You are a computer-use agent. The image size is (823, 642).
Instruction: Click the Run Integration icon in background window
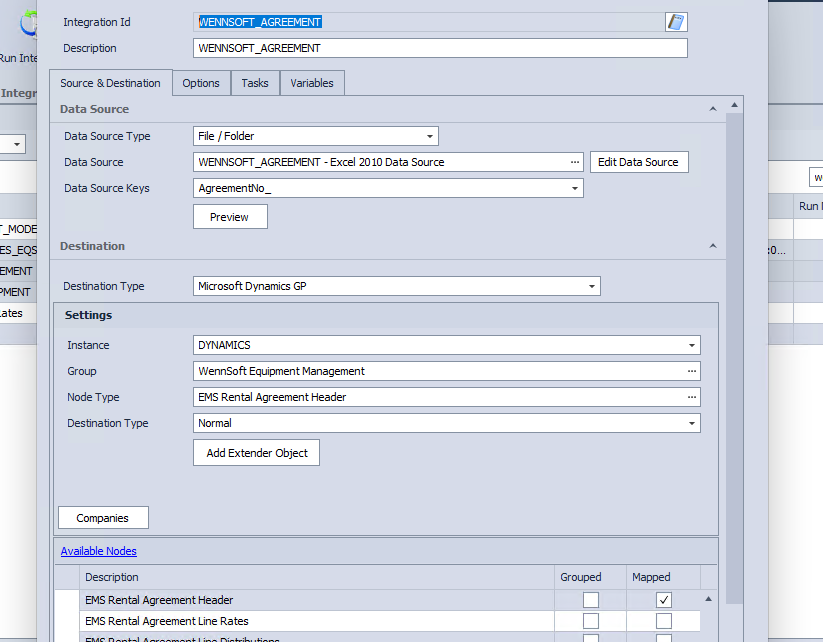tap(28, 24)
